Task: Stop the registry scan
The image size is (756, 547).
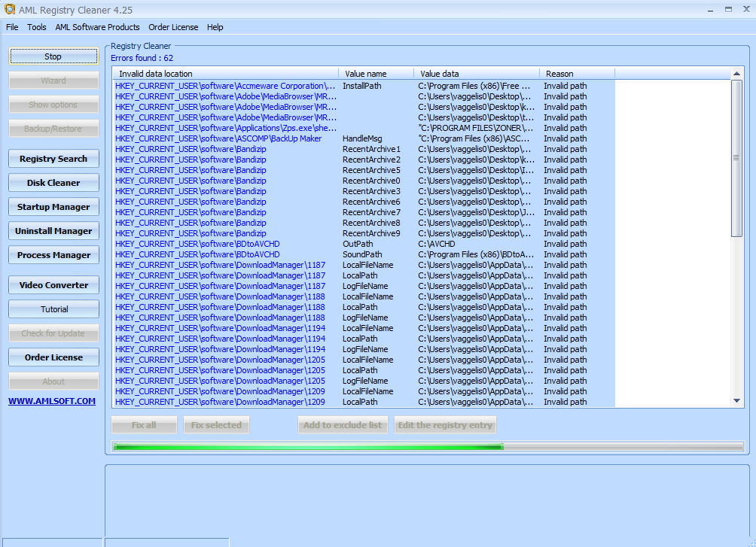Action: [53, 56]
